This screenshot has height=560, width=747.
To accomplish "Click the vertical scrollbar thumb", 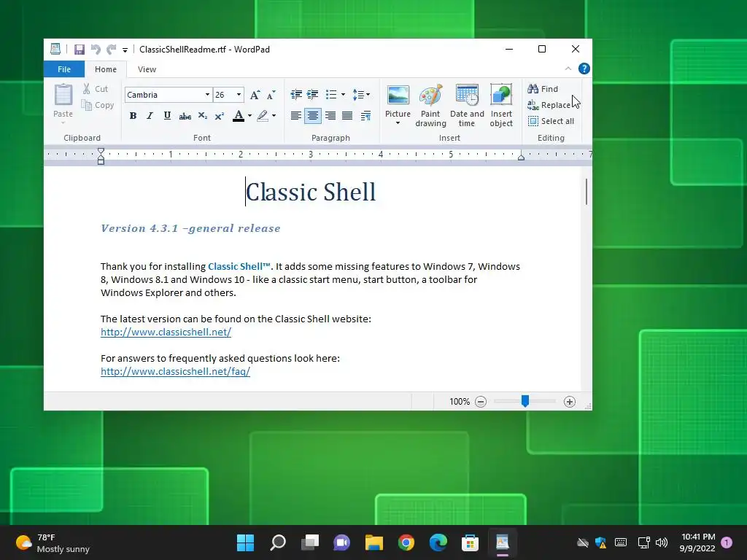I will coord(587,192).
